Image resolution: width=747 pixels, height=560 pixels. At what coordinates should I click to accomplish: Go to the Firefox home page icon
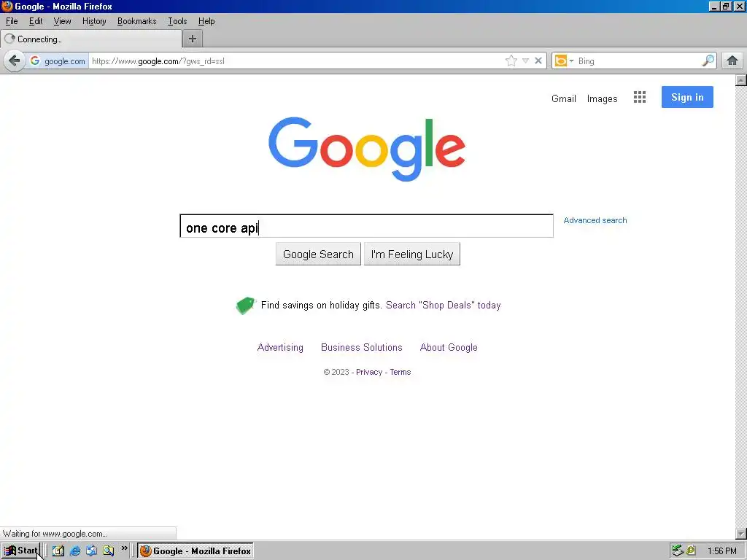point(732,61)
